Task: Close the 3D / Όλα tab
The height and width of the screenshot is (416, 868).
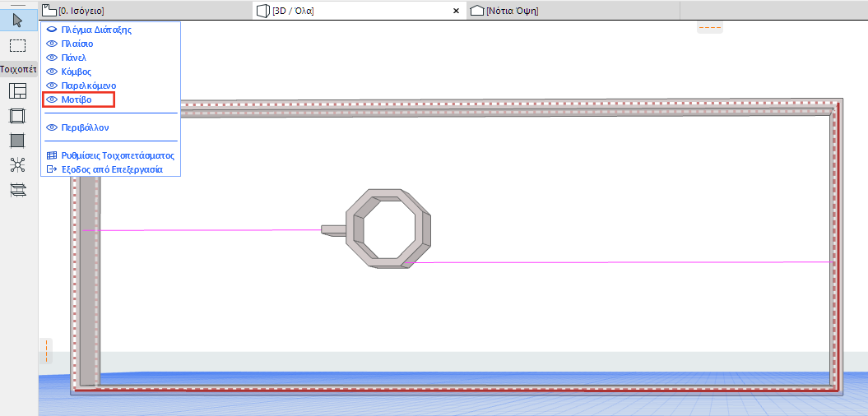Action: [x=456, y=11]
